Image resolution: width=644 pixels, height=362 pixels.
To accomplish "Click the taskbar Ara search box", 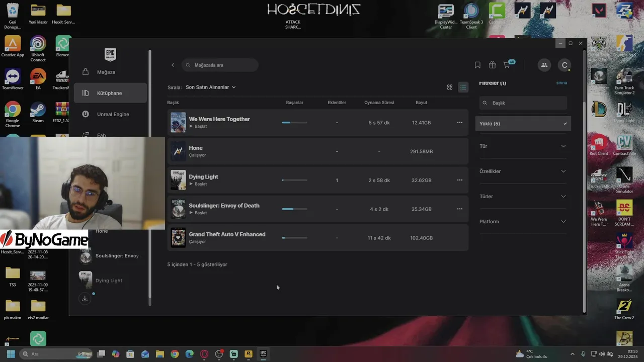I will pos(55,354).
